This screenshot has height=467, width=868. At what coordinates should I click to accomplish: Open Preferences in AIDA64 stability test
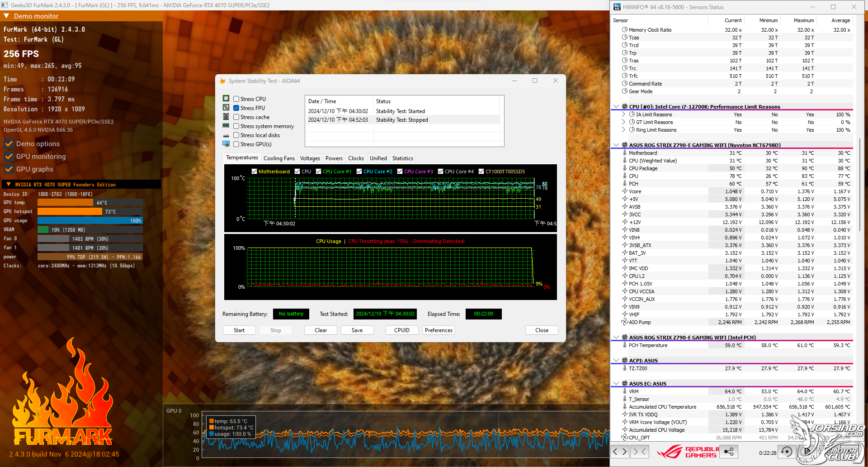point(439,330)
